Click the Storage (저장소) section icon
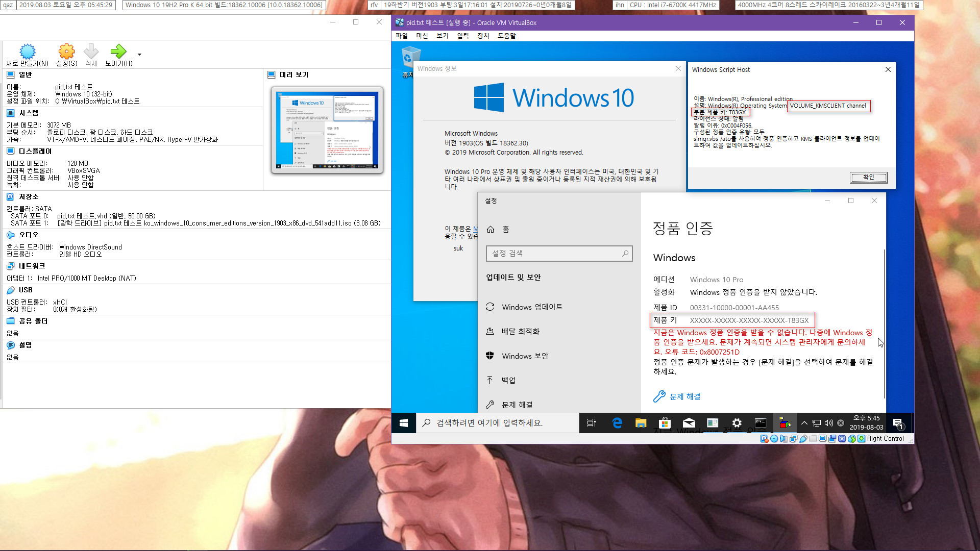The width and height of the screenshot is (980, 551). pos(11,196)
